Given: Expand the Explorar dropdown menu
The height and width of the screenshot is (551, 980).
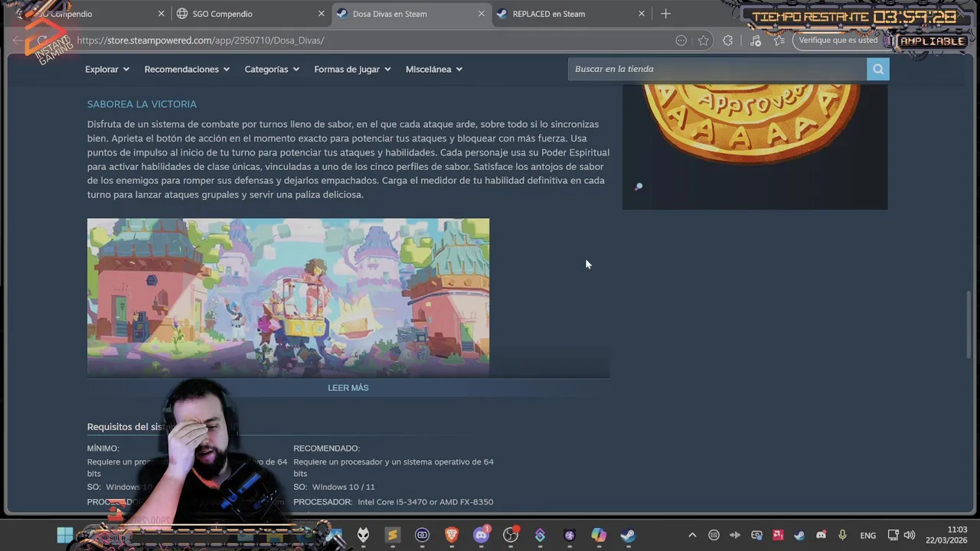Looking at the screenshot, I should point(107,69).
